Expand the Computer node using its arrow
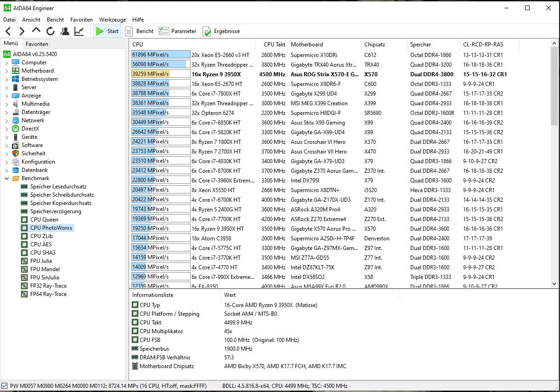The width and height of the screenshot is (560, 392). 6,62
